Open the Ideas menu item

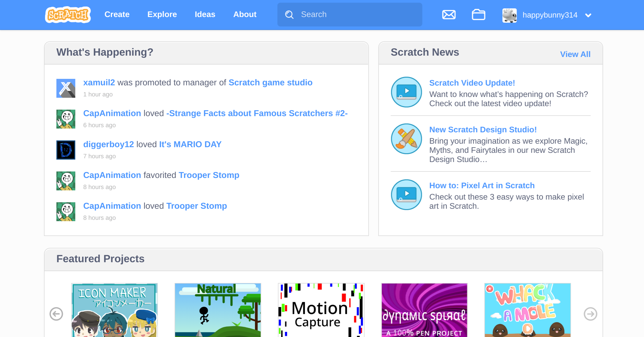coord(205,14)
